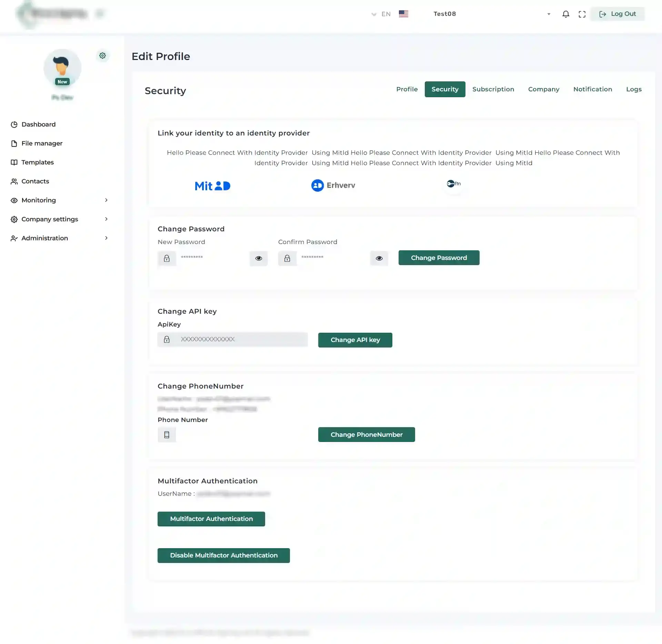
Task: Click Disable Multifactor Authentication button
Action: tap(223, 555)
